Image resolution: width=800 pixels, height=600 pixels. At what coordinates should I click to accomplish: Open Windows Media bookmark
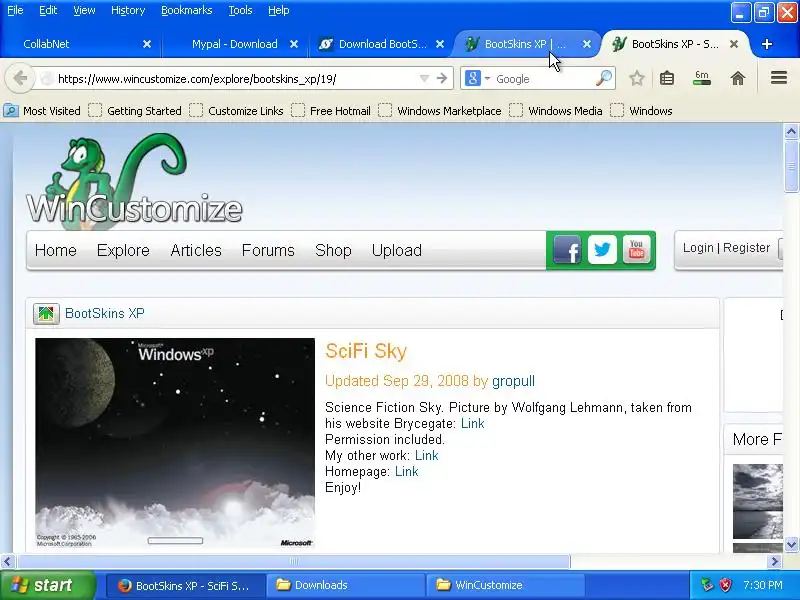(556, 111)
